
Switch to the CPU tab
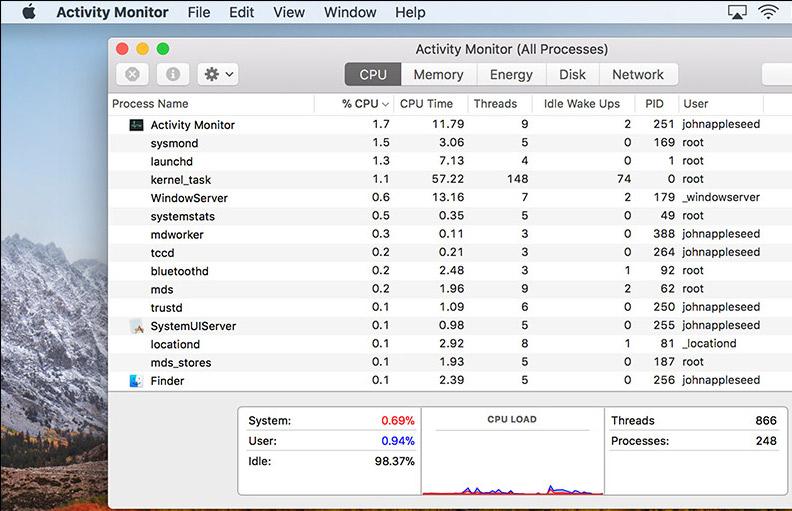coord(373,75)
